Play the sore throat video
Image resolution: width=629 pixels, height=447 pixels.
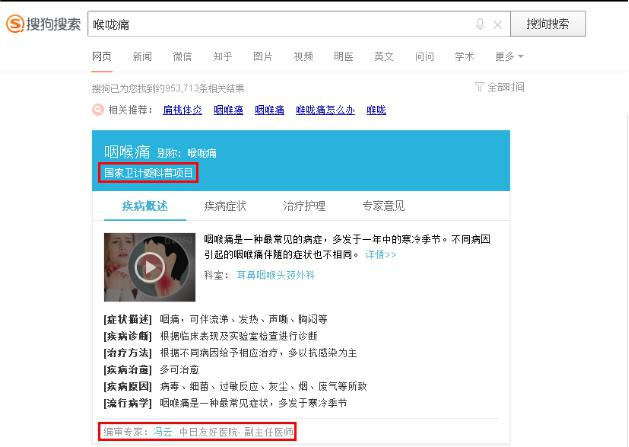[149, 267]
